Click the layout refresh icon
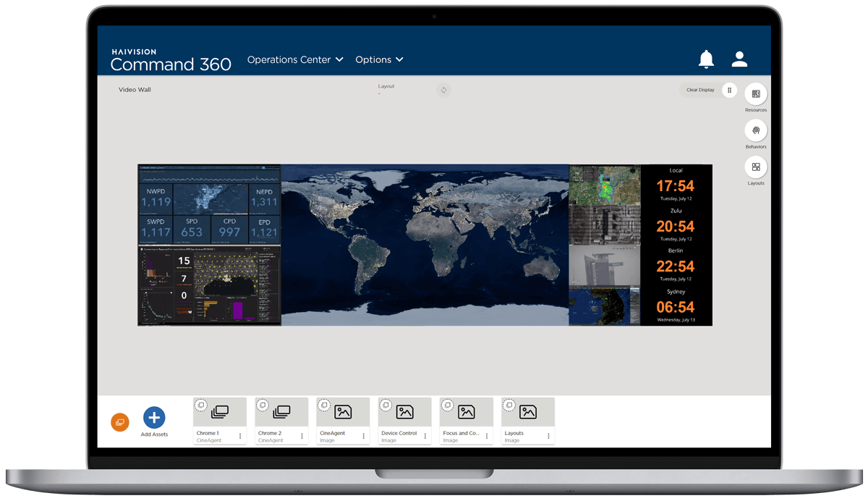This screenshot has width=868, height=501. (x=444, y=90)
